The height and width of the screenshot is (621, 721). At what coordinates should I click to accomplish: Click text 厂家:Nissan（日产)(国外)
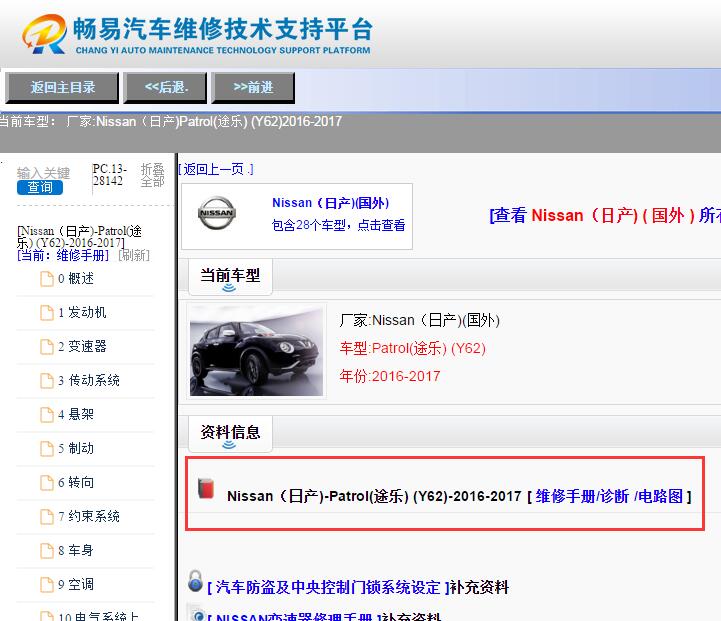click(419, 320)
